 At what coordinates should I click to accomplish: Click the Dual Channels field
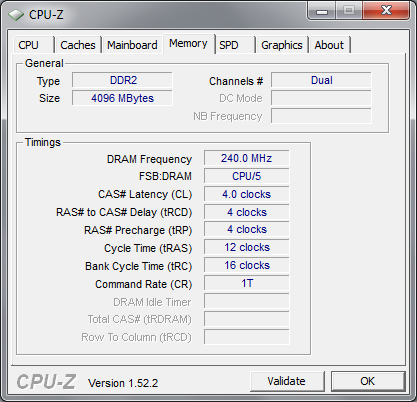click(321, 80)
